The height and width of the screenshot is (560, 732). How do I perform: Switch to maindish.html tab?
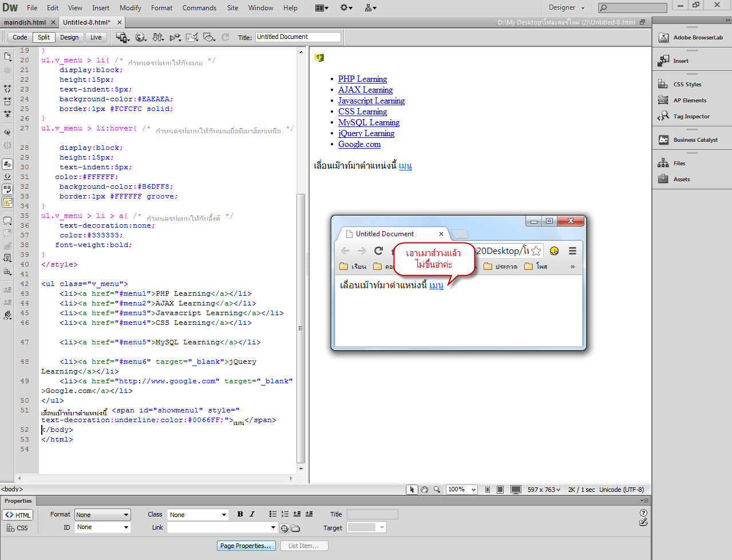[x=25, y=22]
